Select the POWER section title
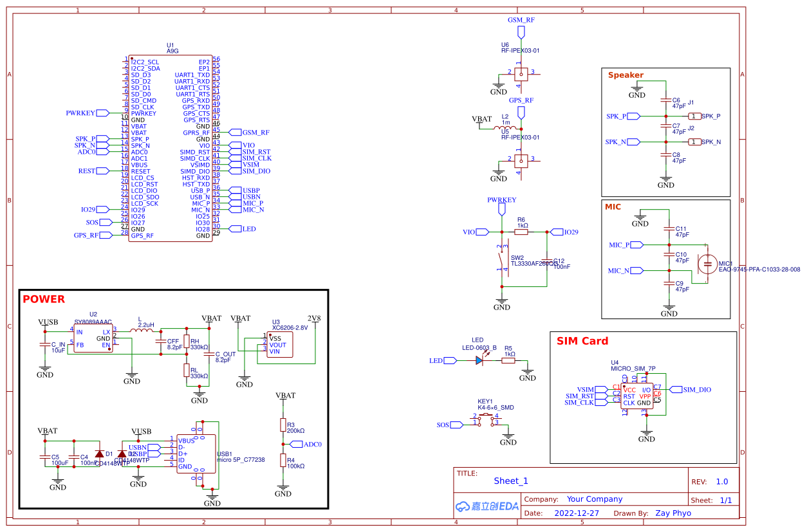 (x=42, y=298)
